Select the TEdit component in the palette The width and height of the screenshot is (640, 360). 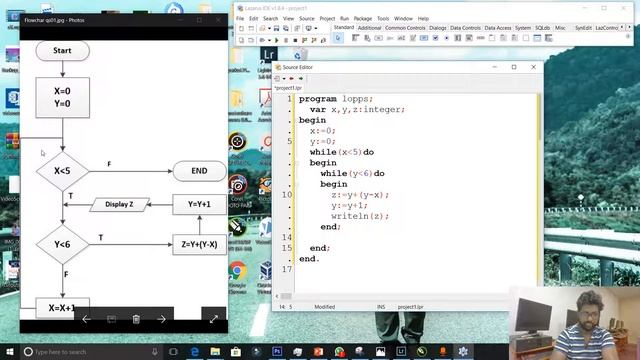401,38
